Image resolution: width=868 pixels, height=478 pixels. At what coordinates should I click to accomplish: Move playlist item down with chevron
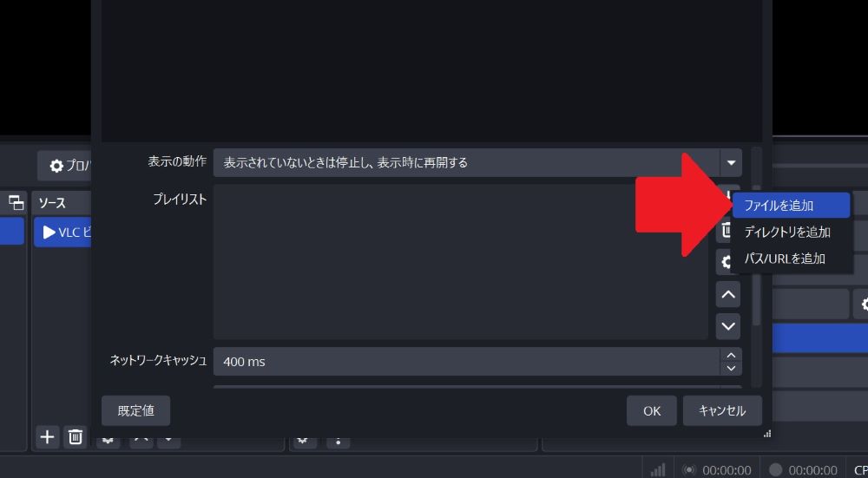click(x=728, y=326)
